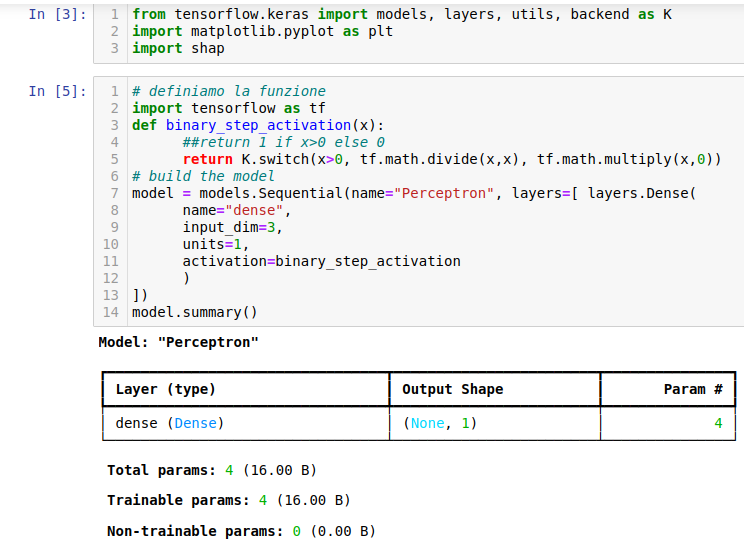Click the model.summary() call

195,313
